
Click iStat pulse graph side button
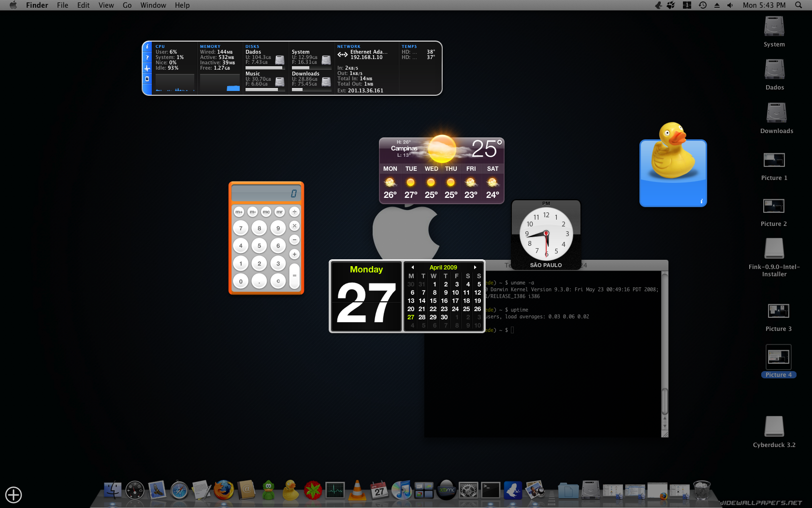coord(147,68)
